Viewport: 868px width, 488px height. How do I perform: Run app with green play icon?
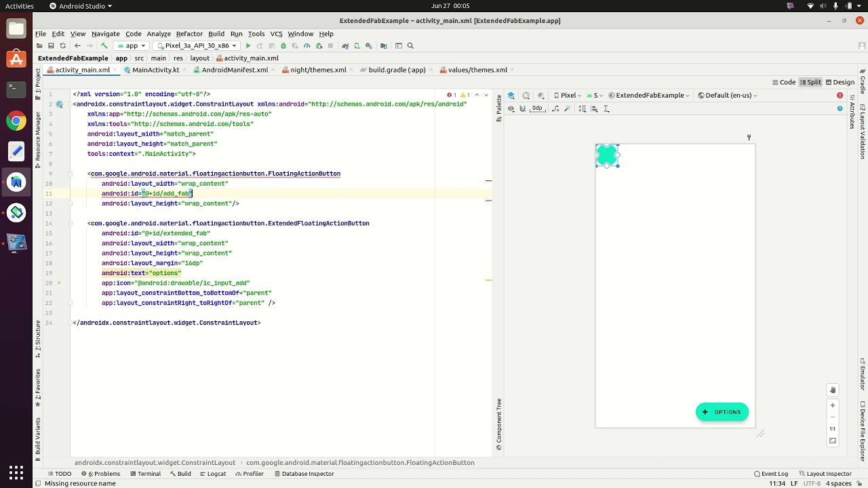coord(248,46)
